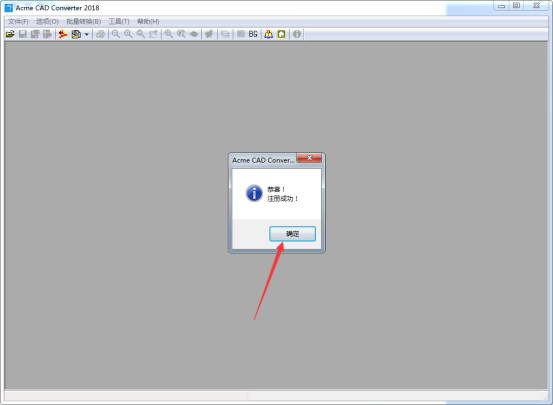Image resolution: width=553 pixels, height=405 pixels.
Task: Click the Open file folder icon
Action: [x=10, y=34]
